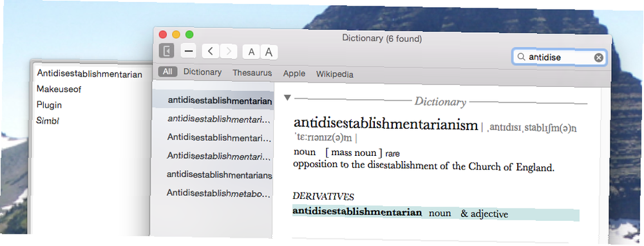Screen dimensions: 644x246
Task: Select Antidisestablishmentarian in the back window
Action: [x=90, y=74]
